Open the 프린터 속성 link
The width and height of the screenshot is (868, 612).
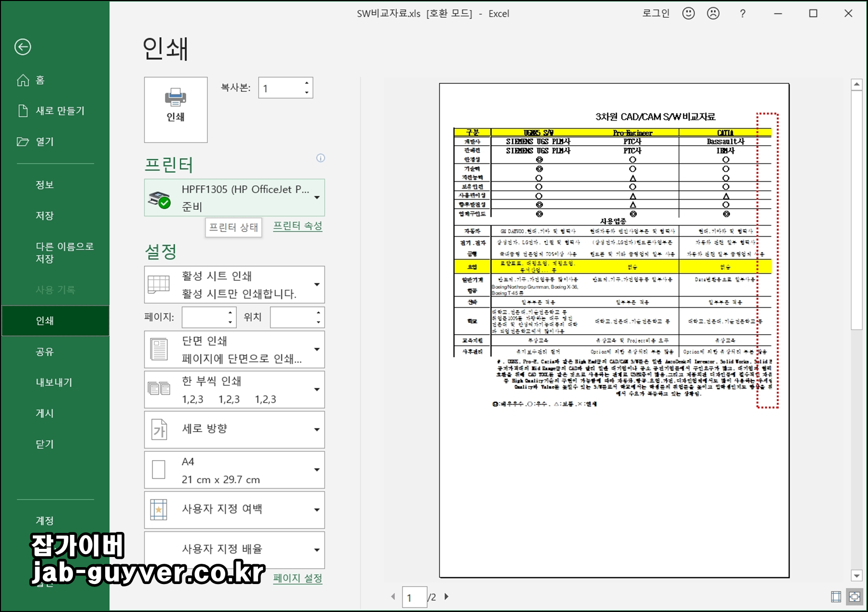point(298,226)
